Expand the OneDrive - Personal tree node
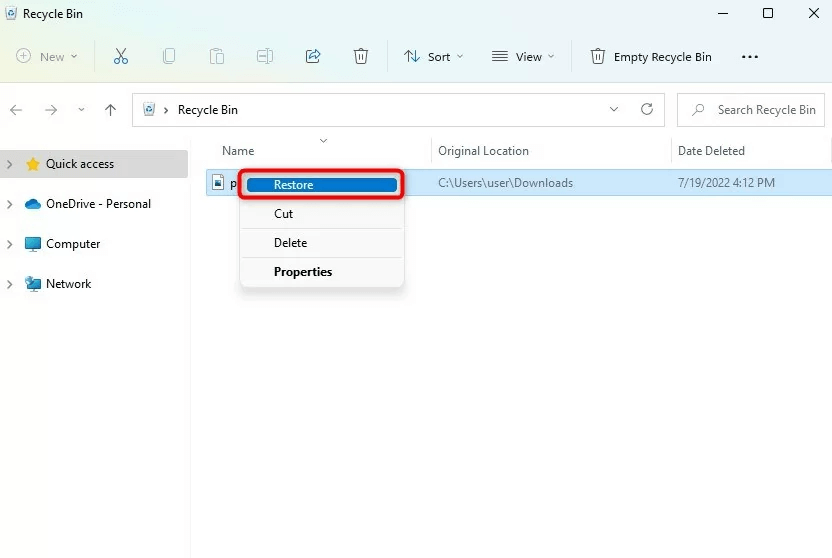Screen dimensions: 832x558 coord(10,204)
